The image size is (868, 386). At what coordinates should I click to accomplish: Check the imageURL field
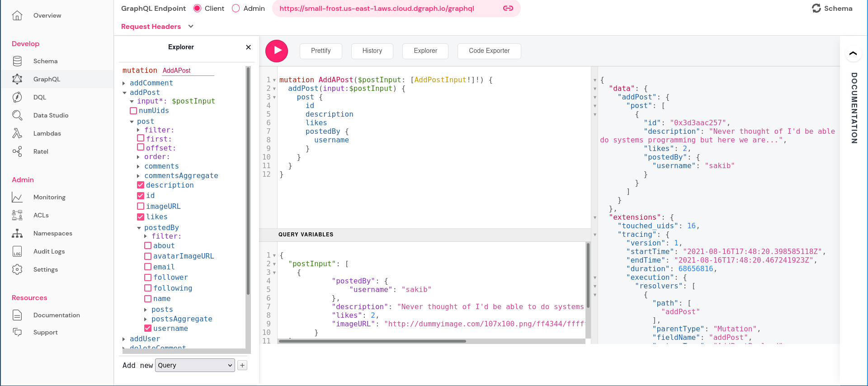coord(141,206)
